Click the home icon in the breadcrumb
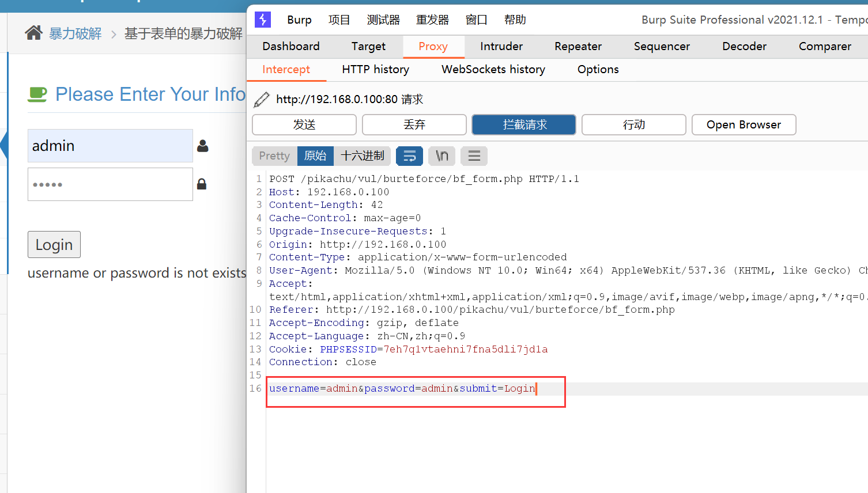 coord(33,33)
